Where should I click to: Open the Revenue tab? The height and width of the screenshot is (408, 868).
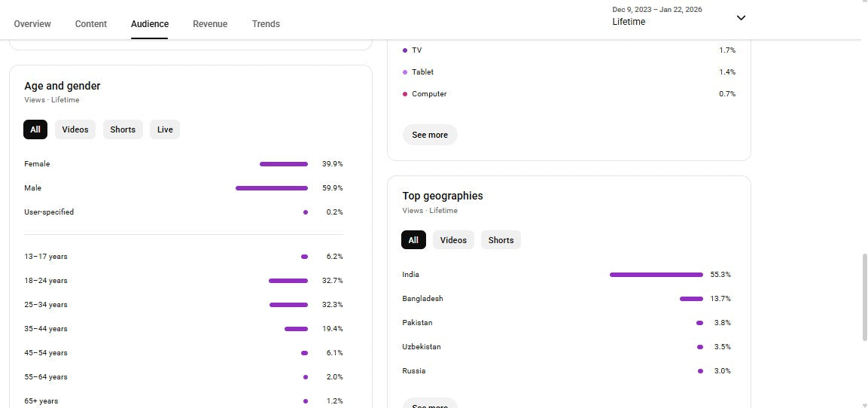210,24
